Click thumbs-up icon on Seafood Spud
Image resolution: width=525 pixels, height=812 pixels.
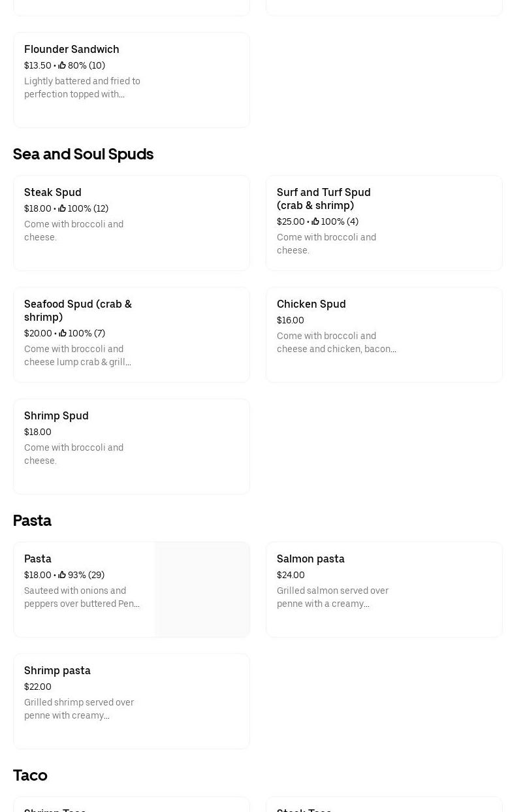click(x=63, y=333)
